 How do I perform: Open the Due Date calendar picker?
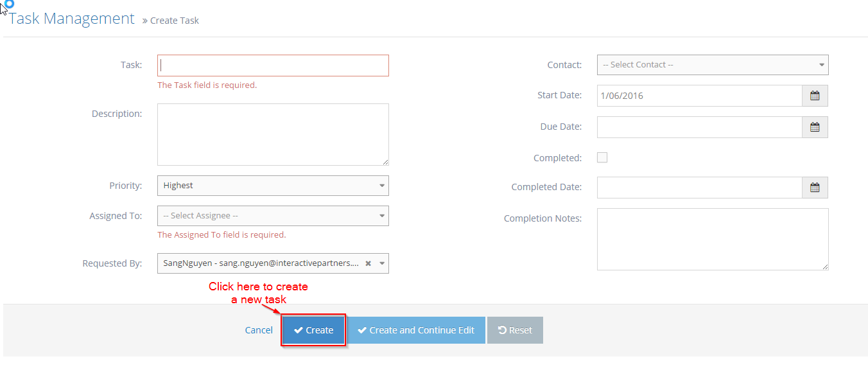pyautogui.click(x=814, y=127)
